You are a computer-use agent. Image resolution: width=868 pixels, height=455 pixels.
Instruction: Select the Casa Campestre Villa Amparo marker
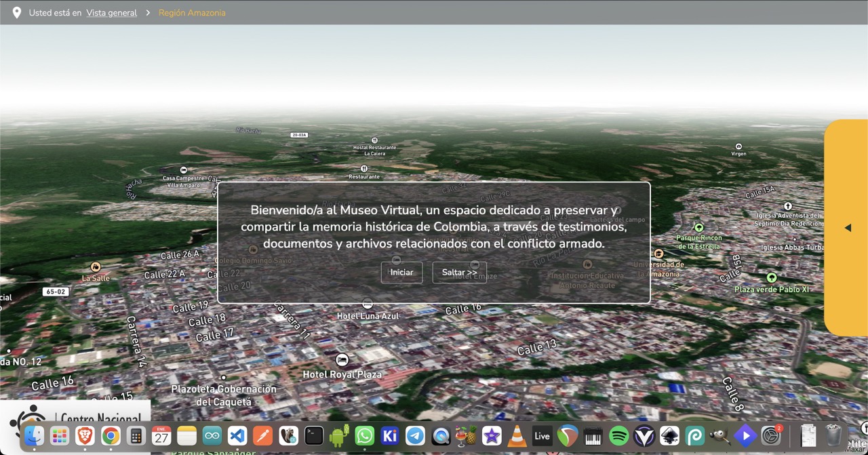[183, 170]
